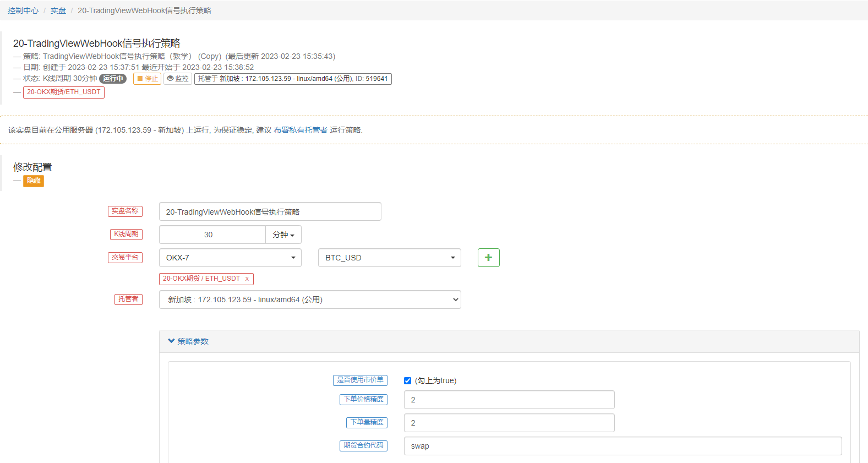The height and width of the screenshot is (463, 868).
Task: Click the 期货合约代码 field with swap
Action: point(623,446)
